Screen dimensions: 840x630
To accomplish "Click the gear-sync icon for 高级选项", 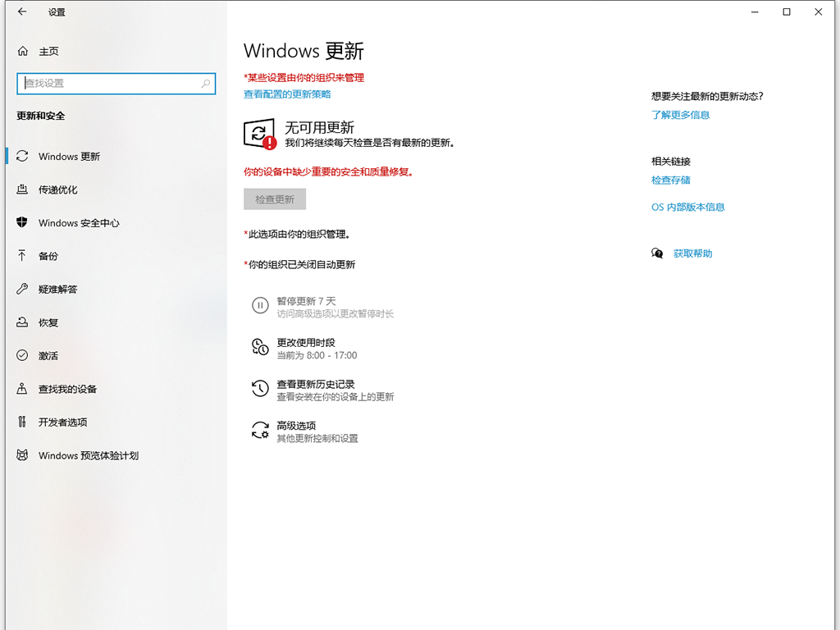I will [x=260, y=430].
